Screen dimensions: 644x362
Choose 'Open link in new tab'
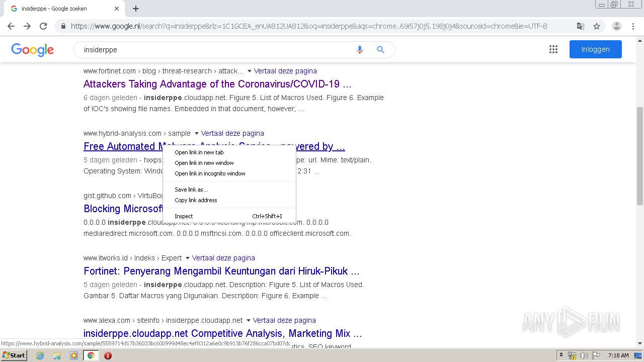[229, 152]
